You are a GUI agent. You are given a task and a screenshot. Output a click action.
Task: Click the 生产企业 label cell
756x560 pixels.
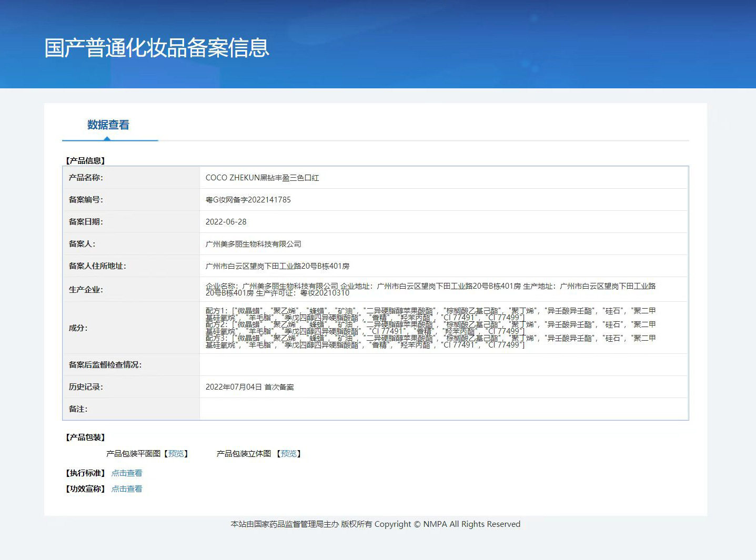(x=131, y=289)
